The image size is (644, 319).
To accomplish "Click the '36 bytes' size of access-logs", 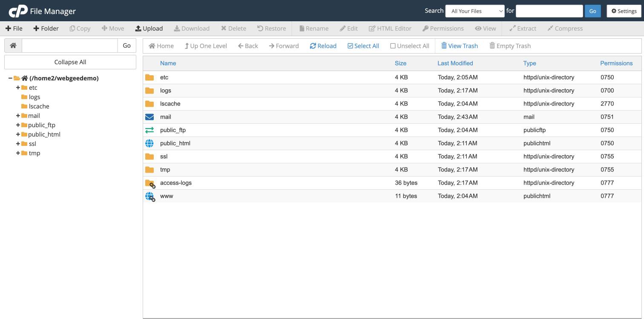I will pyautogui.click(x=406, y=183).
